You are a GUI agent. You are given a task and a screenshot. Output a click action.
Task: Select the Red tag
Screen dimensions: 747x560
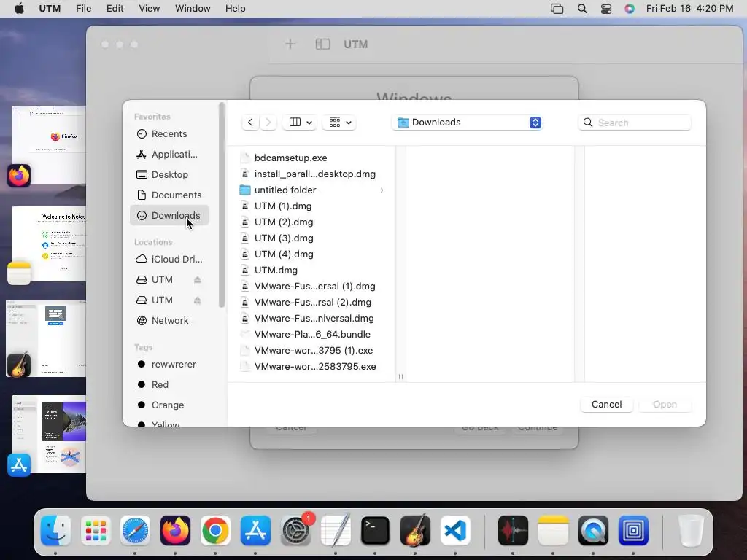(169, 385)
